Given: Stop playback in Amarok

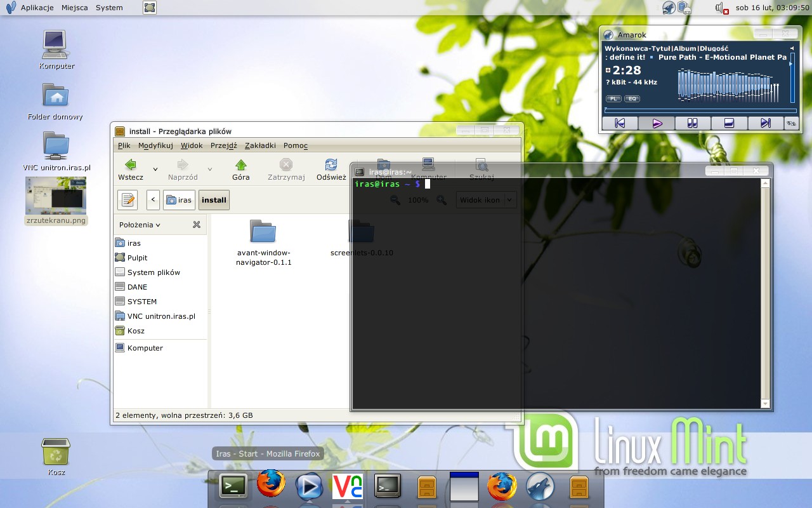Looking at the screenshot, I should (x=729, y=123).
